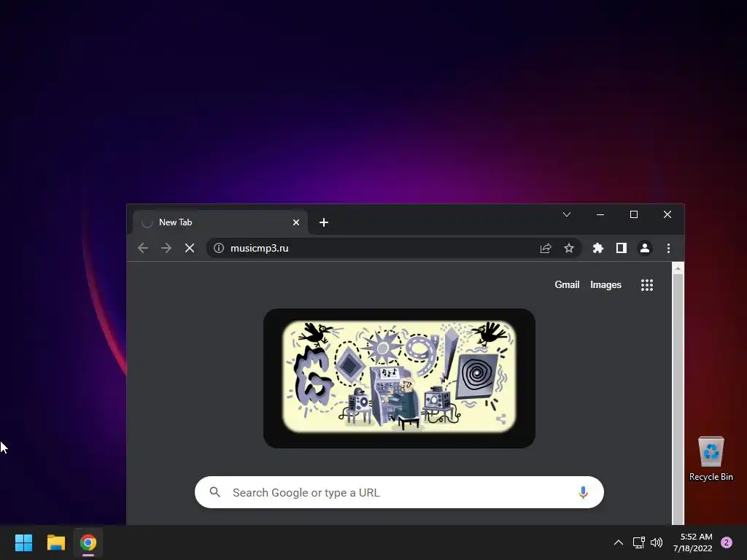747x560 pixels.
Task: Open Chrome profile avatar
Action: point(645,248)
